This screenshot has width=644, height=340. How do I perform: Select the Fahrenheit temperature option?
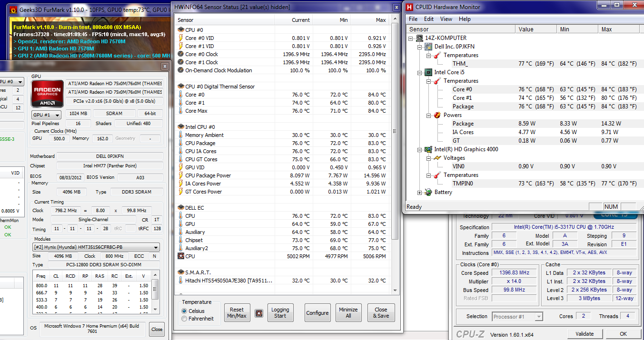point(185,319)
